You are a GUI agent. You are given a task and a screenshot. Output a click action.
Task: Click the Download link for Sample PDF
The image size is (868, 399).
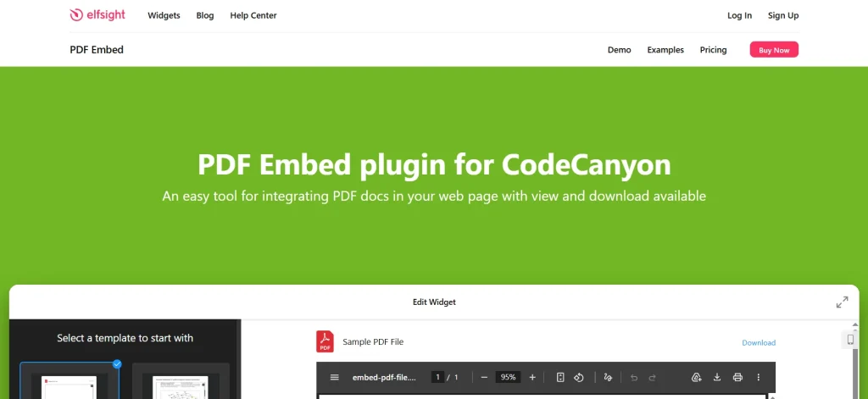[x=759, y=342]
